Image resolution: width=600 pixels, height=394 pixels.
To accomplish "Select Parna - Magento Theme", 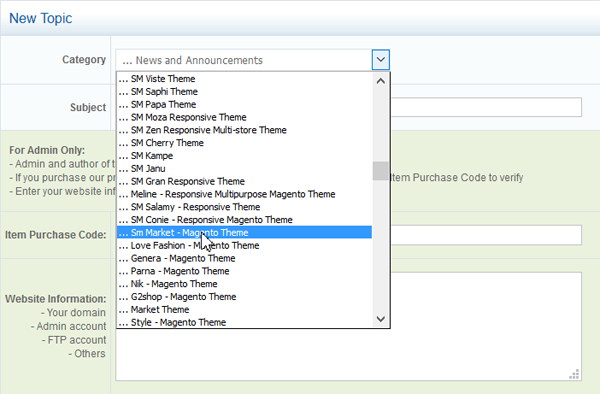I will click(244, 271).
